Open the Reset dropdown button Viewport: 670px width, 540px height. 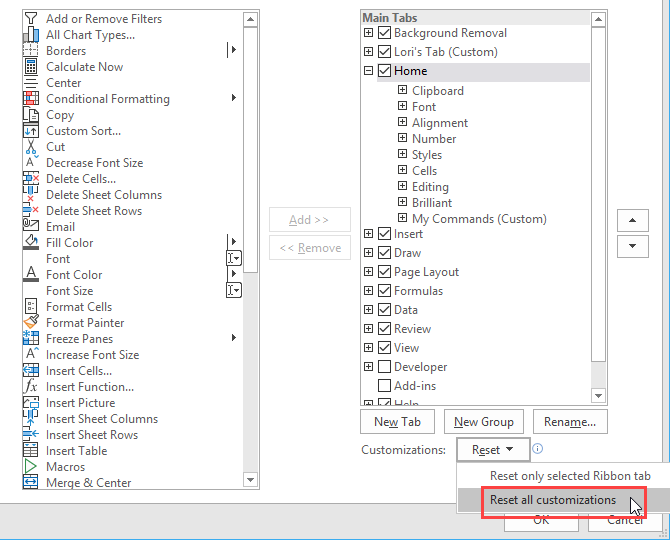pos(493,449)
